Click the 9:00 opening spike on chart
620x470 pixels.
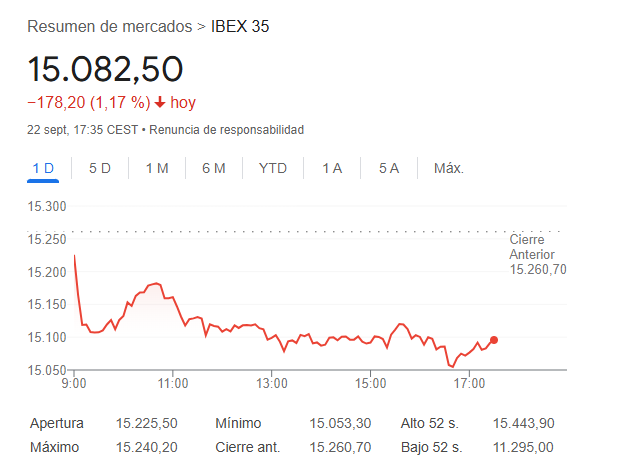75,256
